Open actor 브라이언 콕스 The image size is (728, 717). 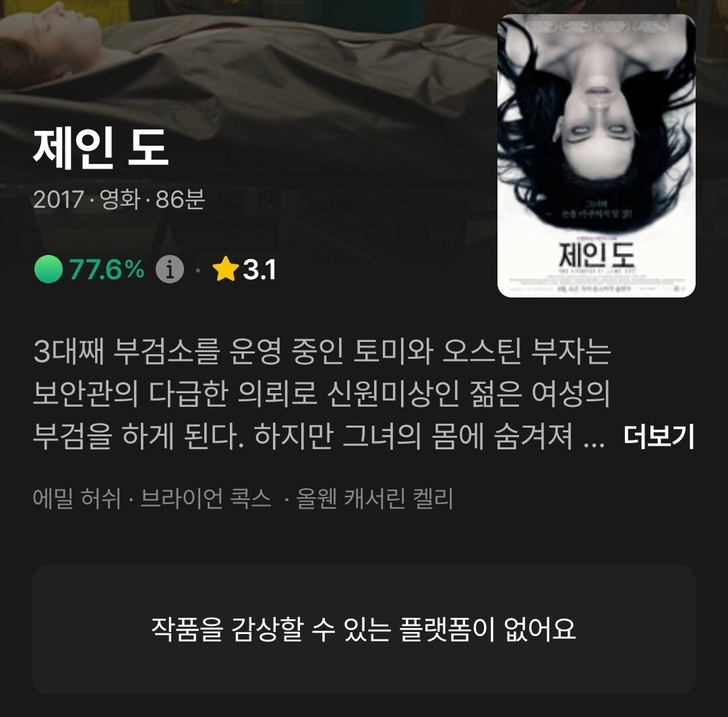(206, 498)
